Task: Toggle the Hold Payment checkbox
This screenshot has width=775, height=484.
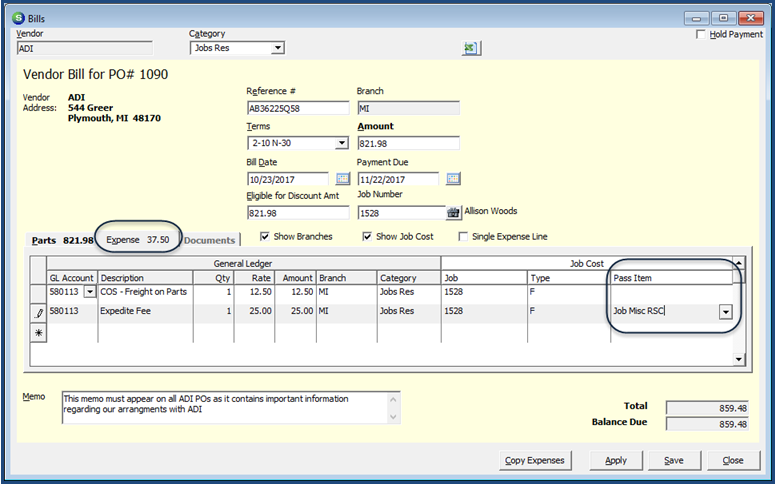Action: (x=700, y=34)
